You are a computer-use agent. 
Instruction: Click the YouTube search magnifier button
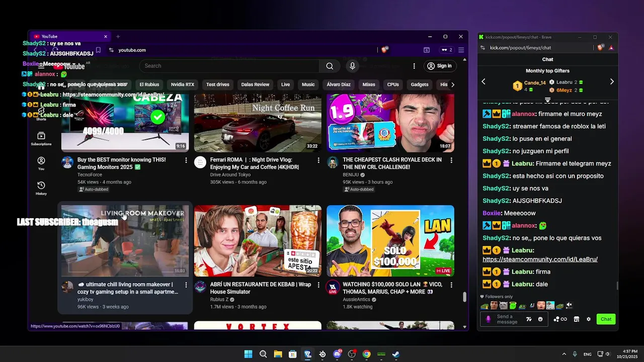pos(330,66)
